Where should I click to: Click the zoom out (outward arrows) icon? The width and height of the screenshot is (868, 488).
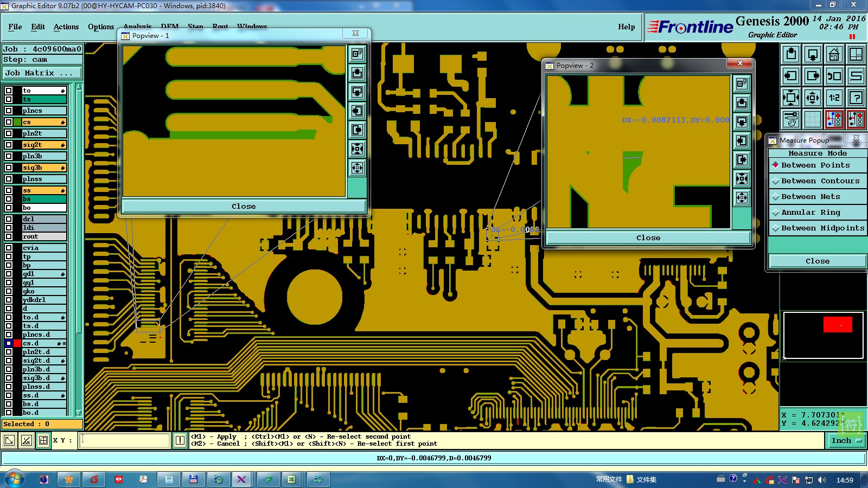[x=813, y=98]
